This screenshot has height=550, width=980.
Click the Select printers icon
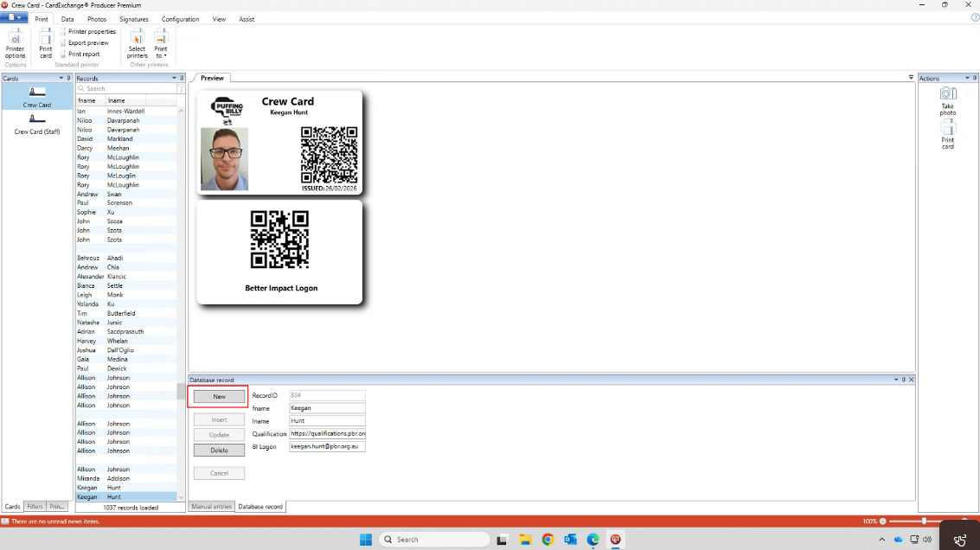pos(137,44)
